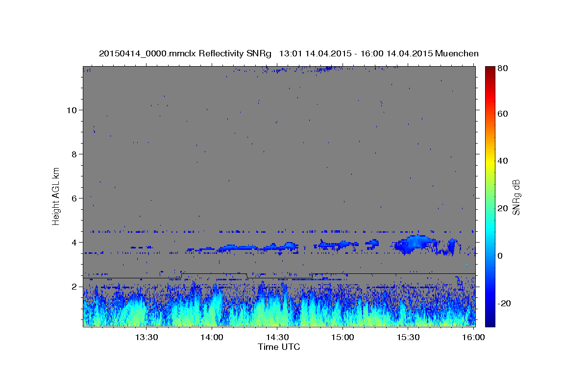Click the 14:30 time tick label

coord(277,337)
